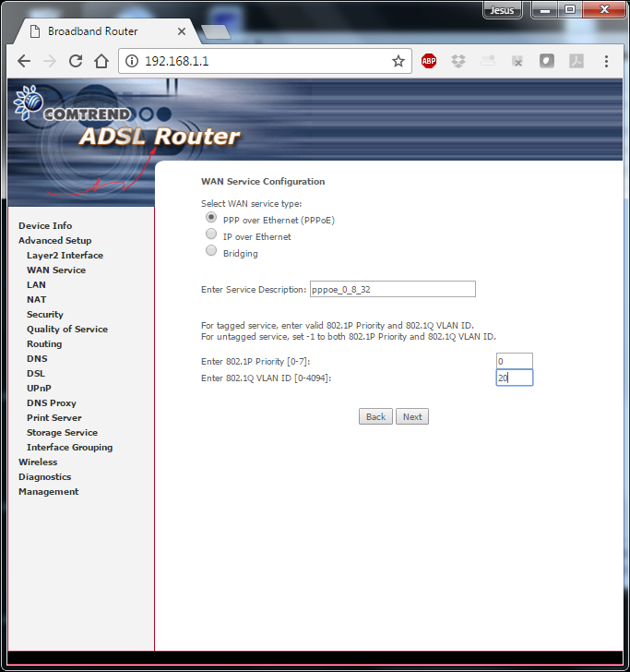Expand Advanced Setup in the sidebar
The width and height of the screenshot is (630, 672).
(x=54, y=241)
